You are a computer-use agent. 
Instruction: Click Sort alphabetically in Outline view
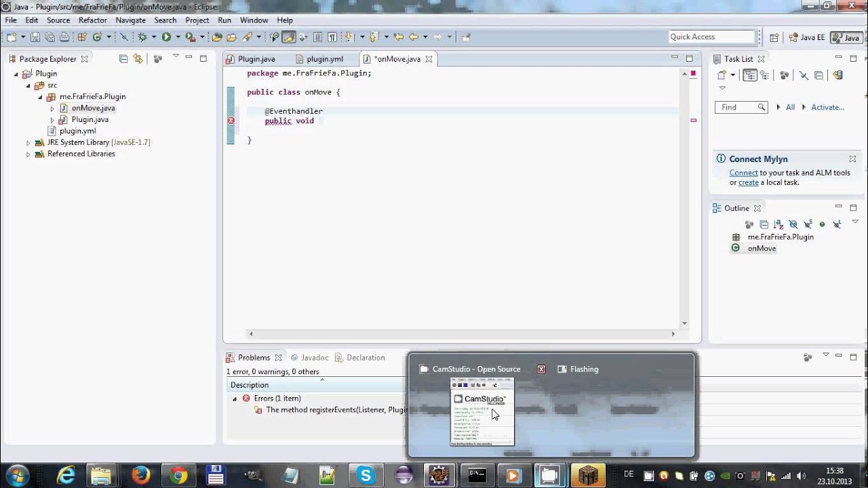click(778, 224)
